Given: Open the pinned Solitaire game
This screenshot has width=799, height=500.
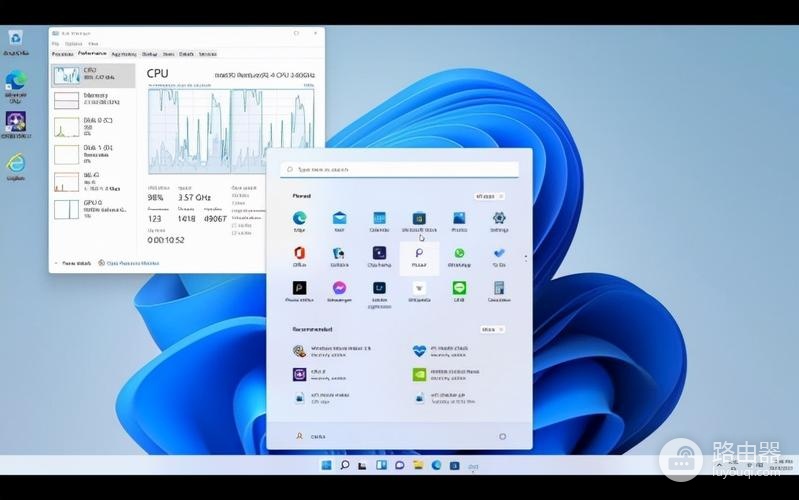Looking at the screenshot, I should tap(339, 256).
